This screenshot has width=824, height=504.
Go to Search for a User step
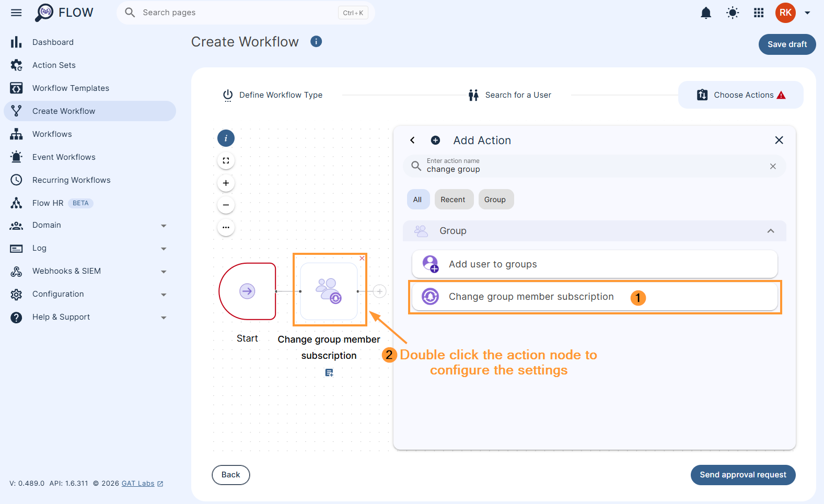(510, 95)
